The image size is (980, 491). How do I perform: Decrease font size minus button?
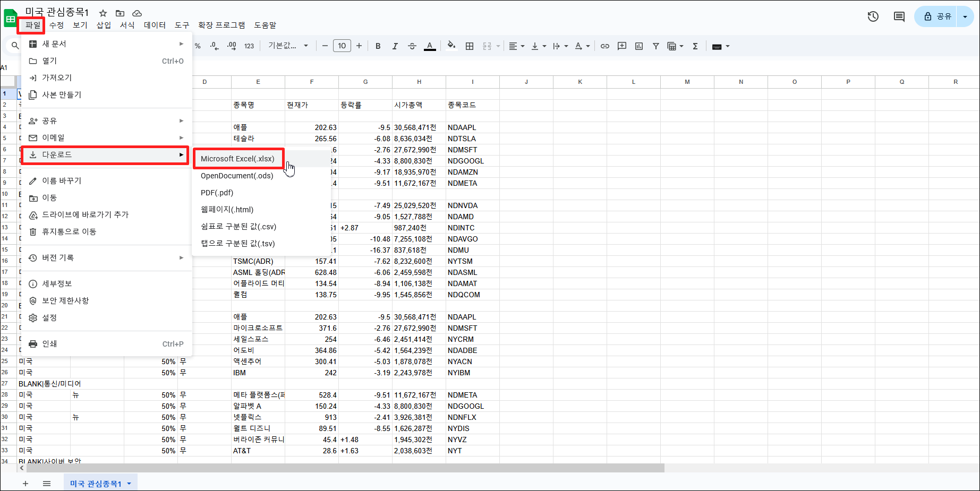pyautogui.click(x=325, y=46)
